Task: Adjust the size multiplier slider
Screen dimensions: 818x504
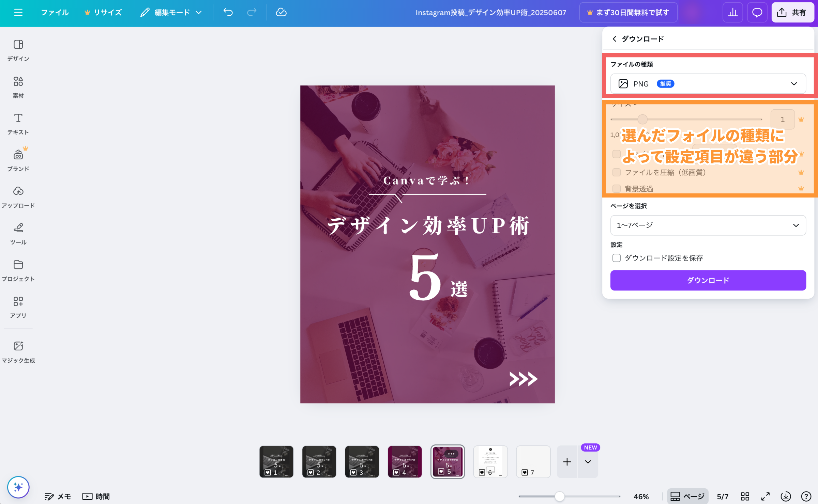Action: coord(642,119)
